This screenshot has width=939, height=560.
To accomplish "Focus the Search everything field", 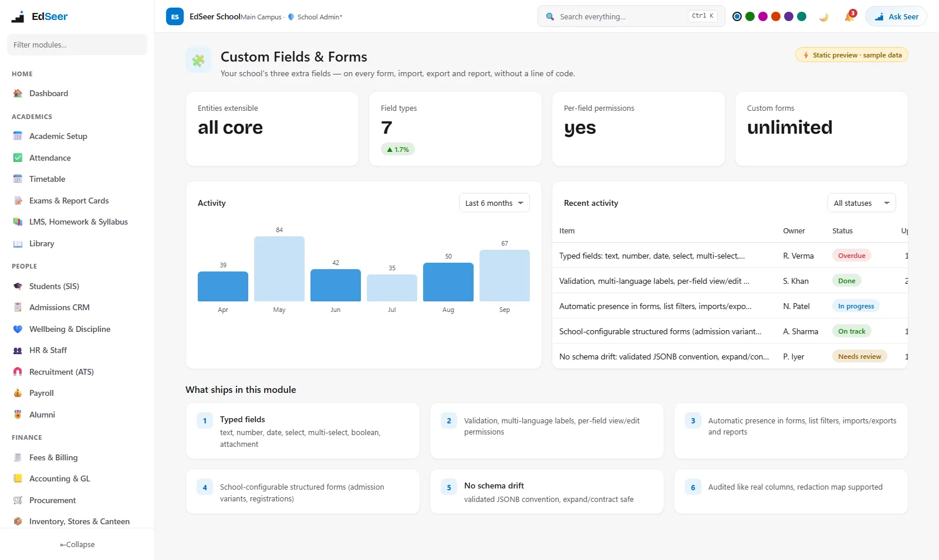I will pos(631,16).
